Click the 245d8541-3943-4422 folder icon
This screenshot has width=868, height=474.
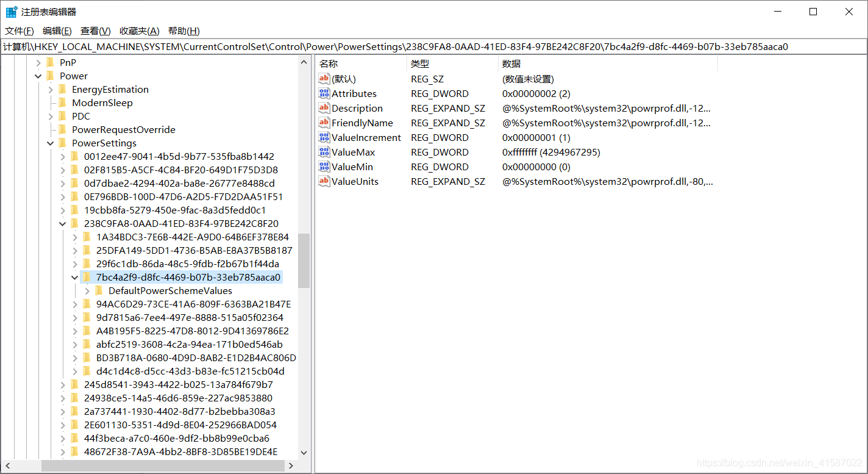pyautogui.click(x=75, y=384)
